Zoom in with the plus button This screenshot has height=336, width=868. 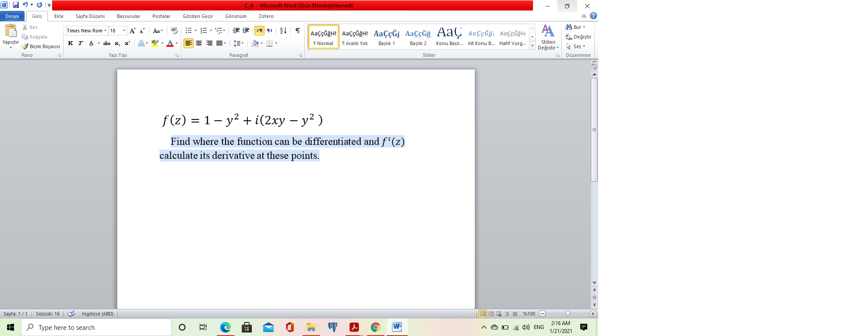[593, 314]
